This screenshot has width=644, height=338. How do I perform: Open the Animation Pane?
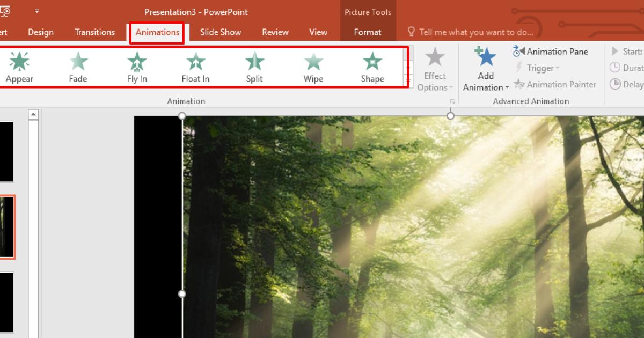[551, 52]
